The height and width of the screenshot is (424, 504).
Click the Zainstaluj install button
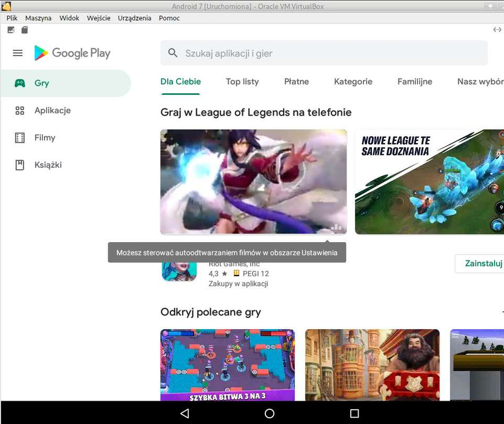480,263
